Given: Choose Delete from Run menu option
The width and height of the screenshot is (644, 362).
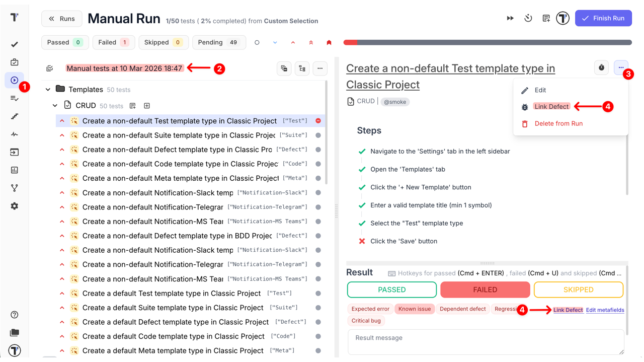Looking at the screenshot, I should (558, 123).
